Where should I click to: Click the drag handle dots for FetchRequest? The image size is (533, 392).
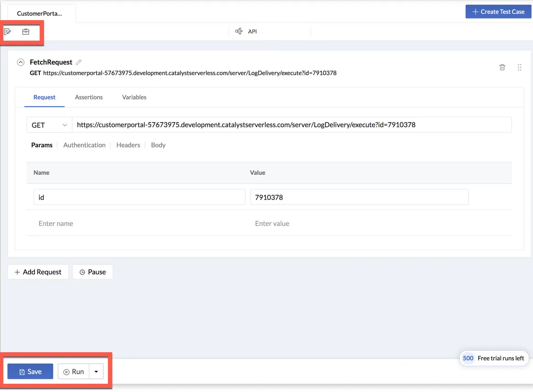[519, 67]
